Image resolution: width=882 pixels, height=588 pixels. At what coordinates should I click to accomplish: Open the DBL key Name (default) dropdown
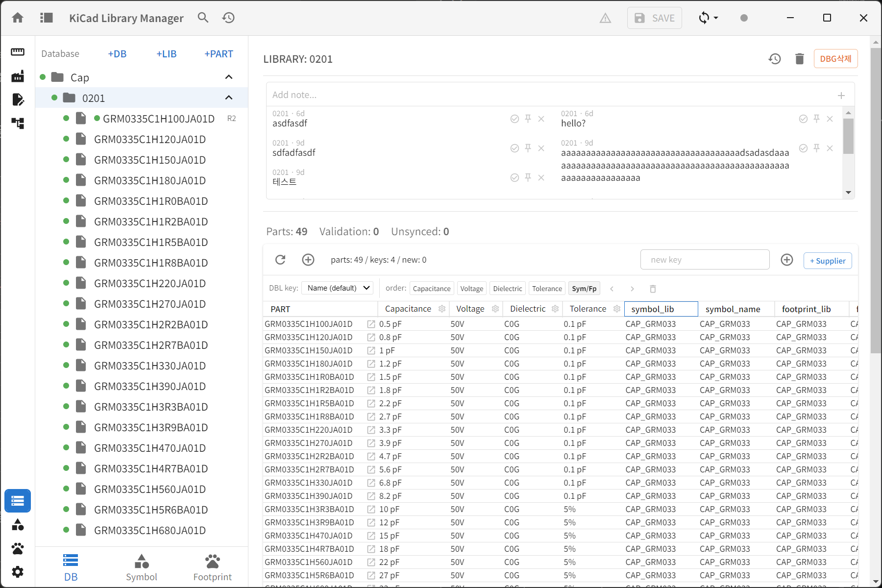(338, 288)
